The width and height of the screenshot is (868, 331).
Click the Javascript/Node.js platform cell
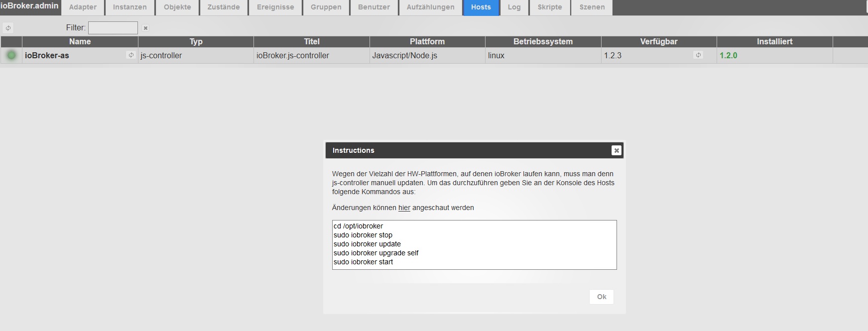[427, 55]
